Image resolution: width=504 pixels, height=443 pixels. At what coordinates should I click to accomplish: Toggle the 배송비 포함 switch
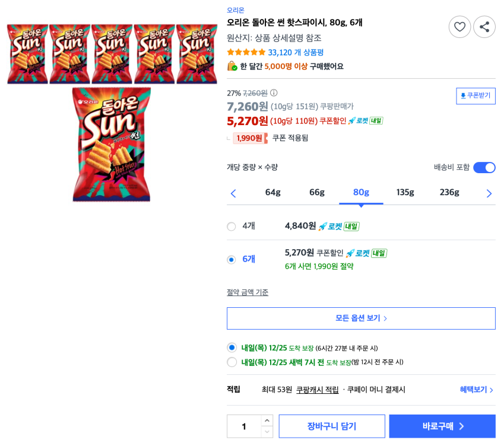(x=484, y=167)
